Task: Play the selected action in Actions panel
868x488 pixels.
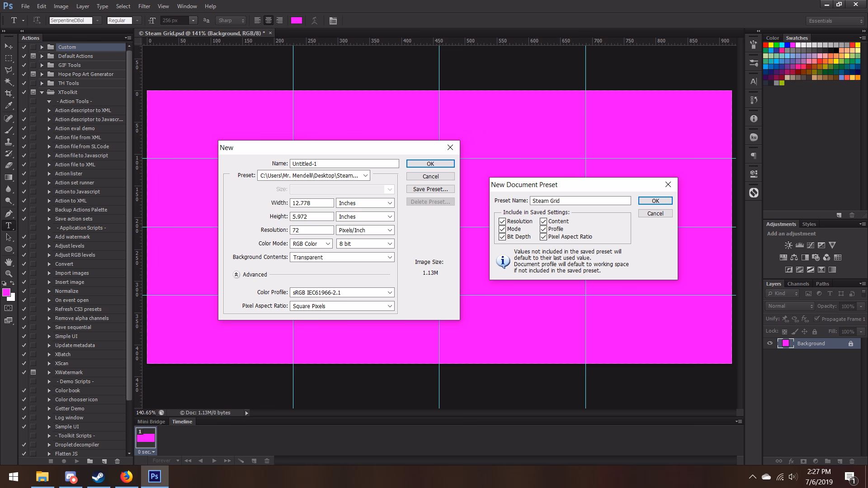Action: (77, 461)
